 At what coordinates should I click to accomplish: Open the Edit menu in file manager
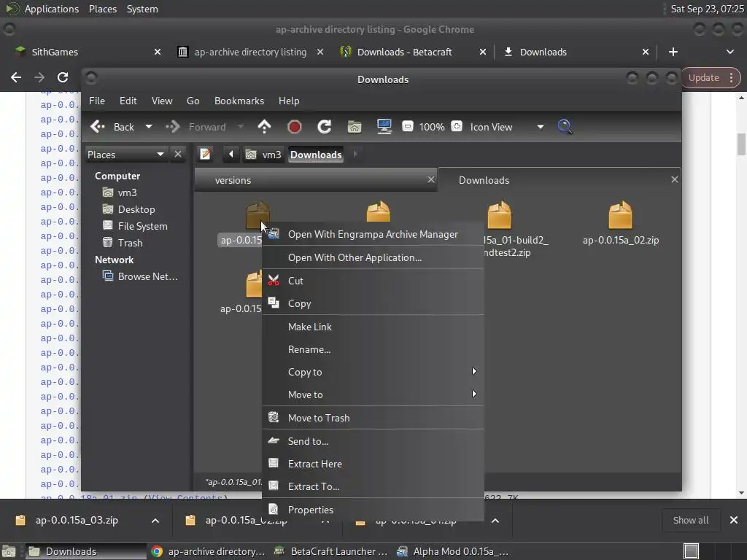point(128,101)
